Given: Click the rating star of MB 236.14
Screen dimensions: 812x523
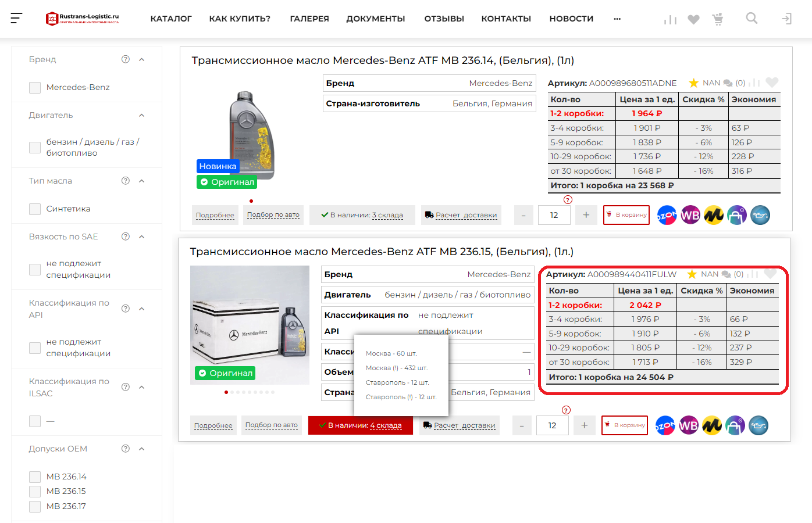Looking at the screenshot, I should (693, 83).
